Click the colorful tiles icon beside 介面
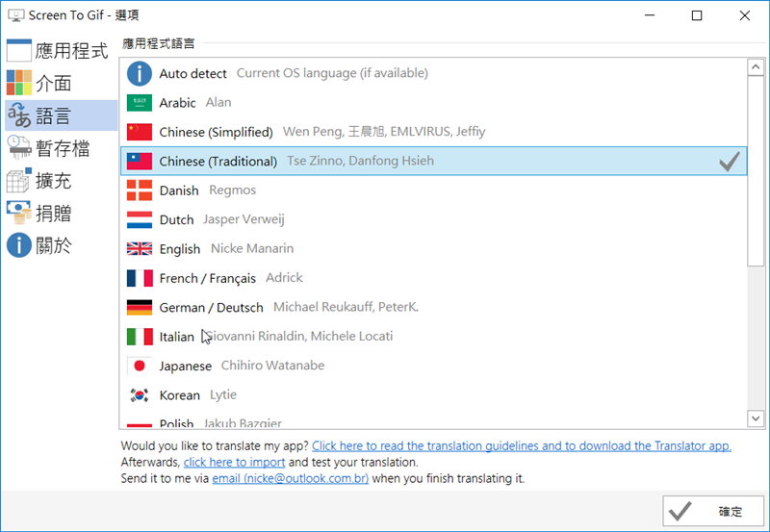The height and width of the screenshot is (532, 770). pyautogui.click(x=19, y=83)
